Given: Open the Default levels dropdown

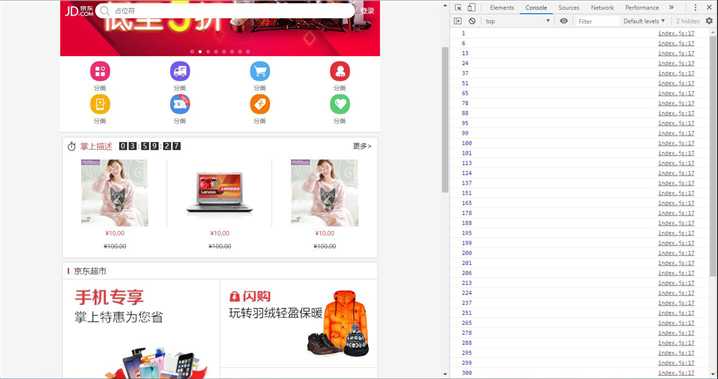Looking at the screenshot, I should click(x=644, y=21).
